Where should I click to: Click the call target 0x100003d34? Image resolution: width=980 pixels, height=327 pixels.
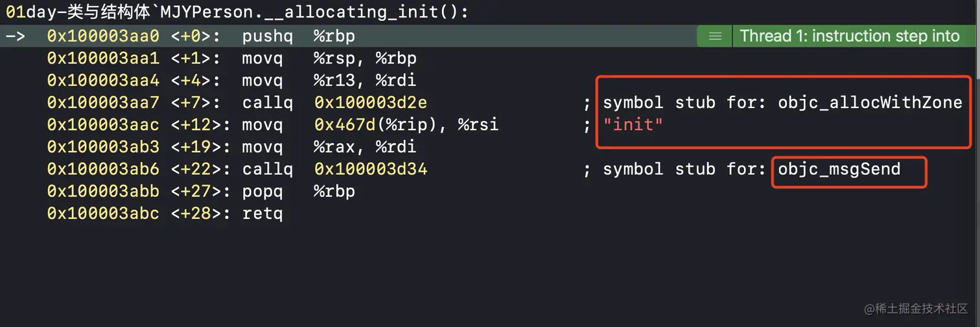[x=370, y=170]
